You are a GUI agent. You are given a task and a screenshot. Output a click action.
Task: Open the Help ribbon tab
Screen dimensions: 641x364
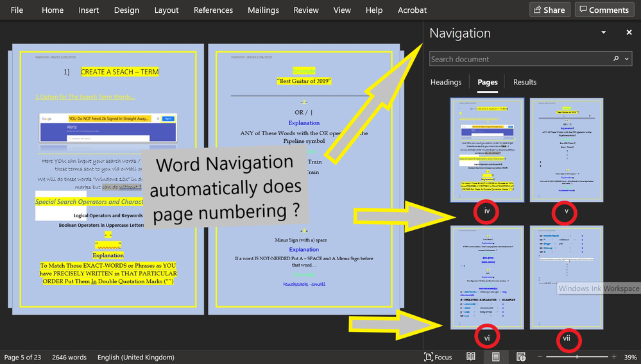[x=373, y=10]
